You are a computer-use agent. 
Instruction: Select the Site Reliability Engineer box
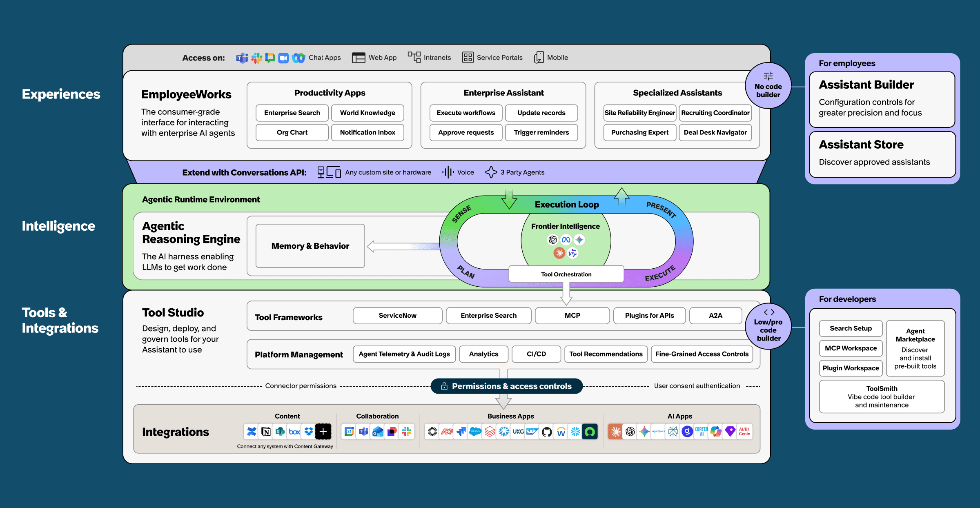click(x=640, y=113)
